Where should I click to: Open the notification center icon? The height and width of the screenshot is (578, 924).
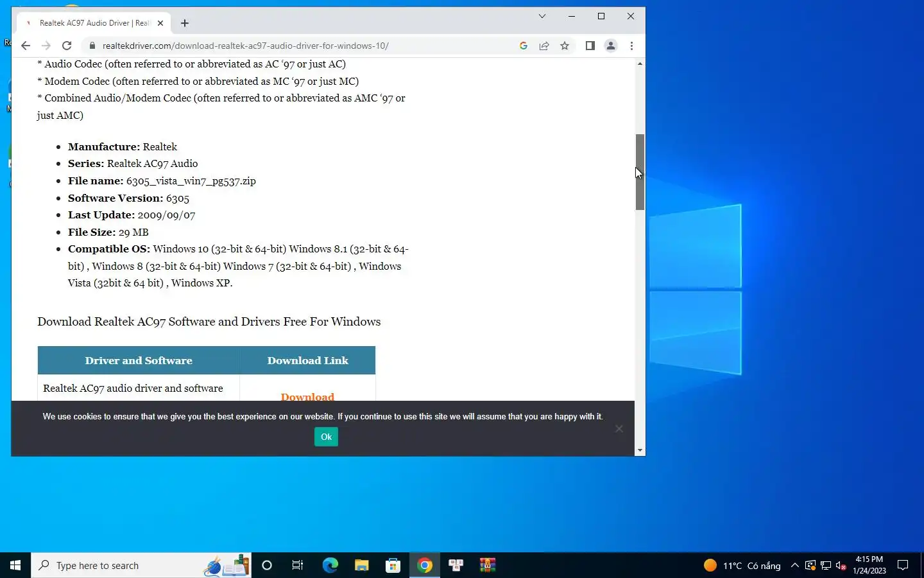point(903,565)
